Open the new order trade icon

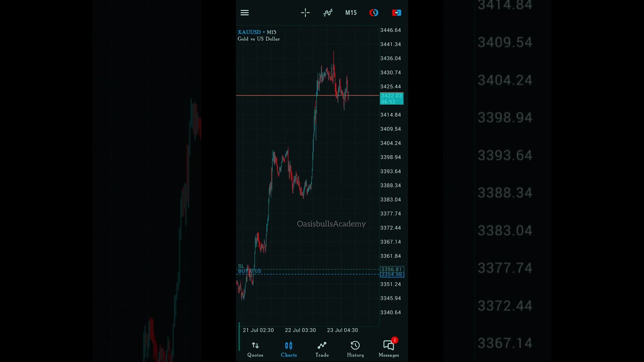coord(396,13)
